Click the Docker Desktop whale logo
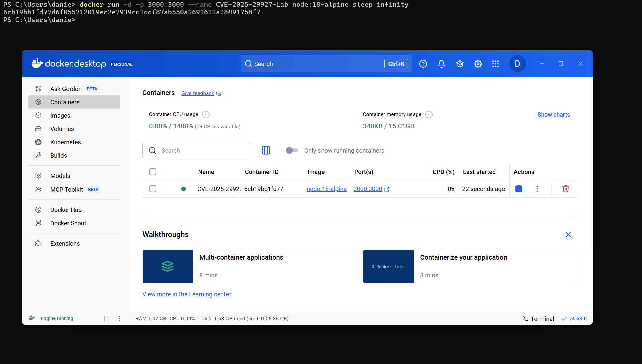Screen dimensions: 642x364 coord(37,63)
